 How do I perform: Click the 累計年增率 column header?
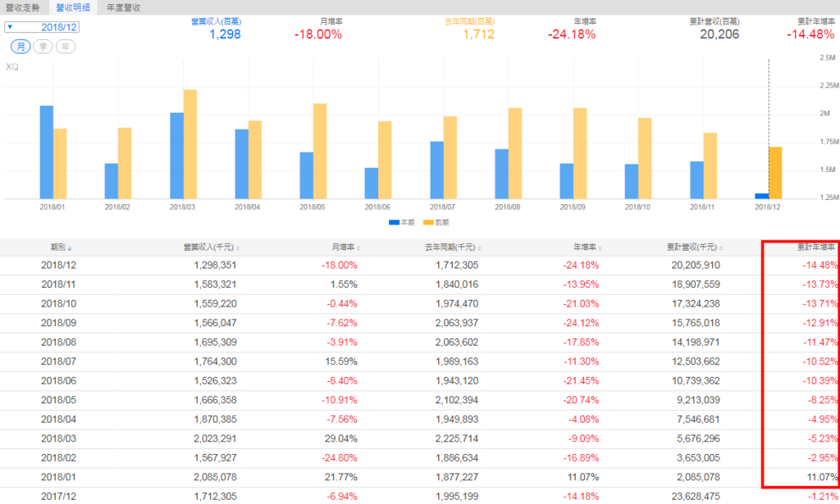tap(816, 247)
